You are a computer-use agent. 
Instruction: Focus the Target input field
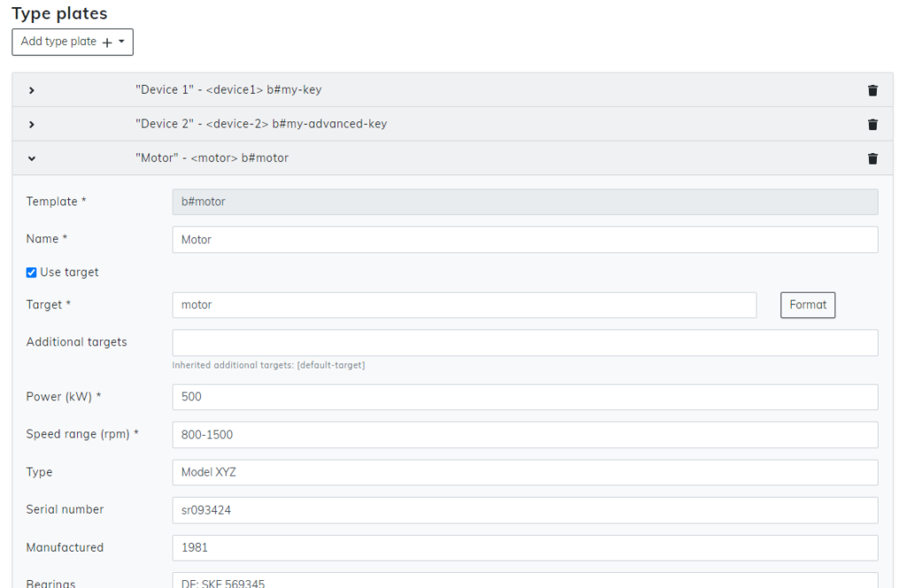[x=464, y=305]
